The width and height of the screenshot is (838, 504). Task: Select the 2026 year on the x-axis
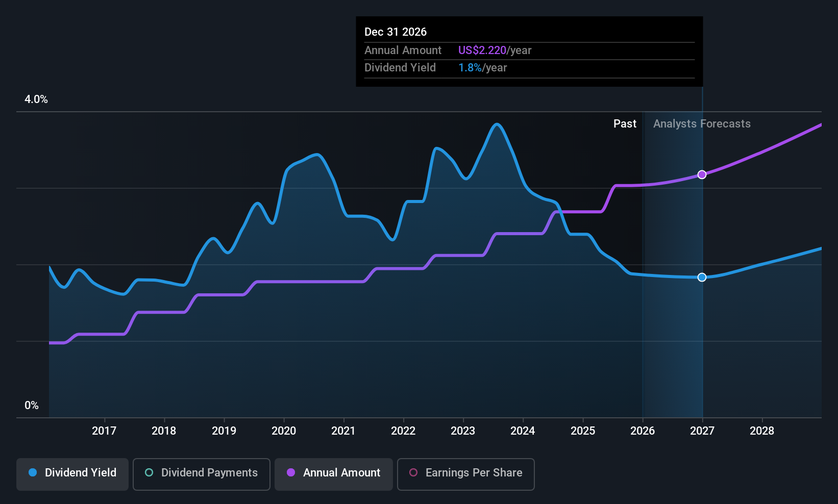point(643,431)
